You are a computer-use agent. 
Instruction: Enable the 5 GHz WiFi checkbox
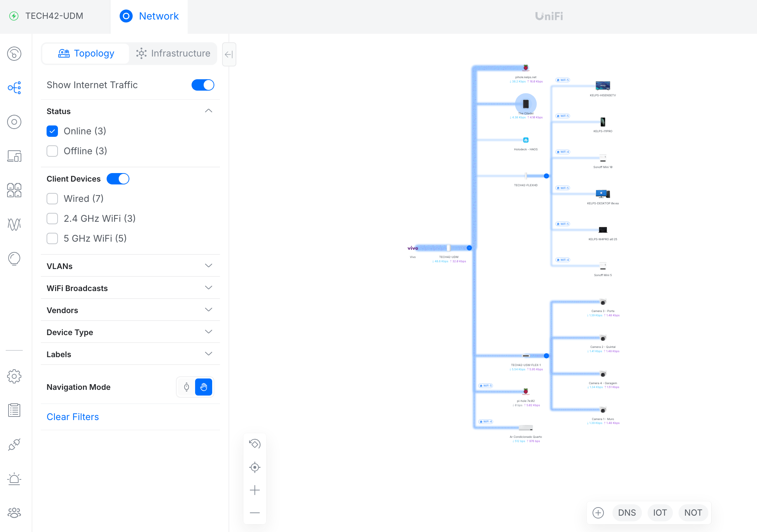tap(52, 238)
